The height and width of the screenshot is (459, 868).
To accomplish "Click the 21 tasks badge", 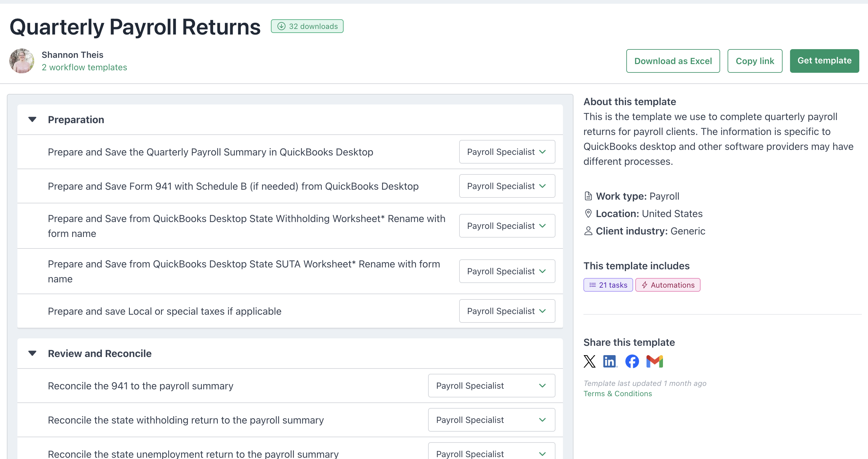I will (608, 285).
